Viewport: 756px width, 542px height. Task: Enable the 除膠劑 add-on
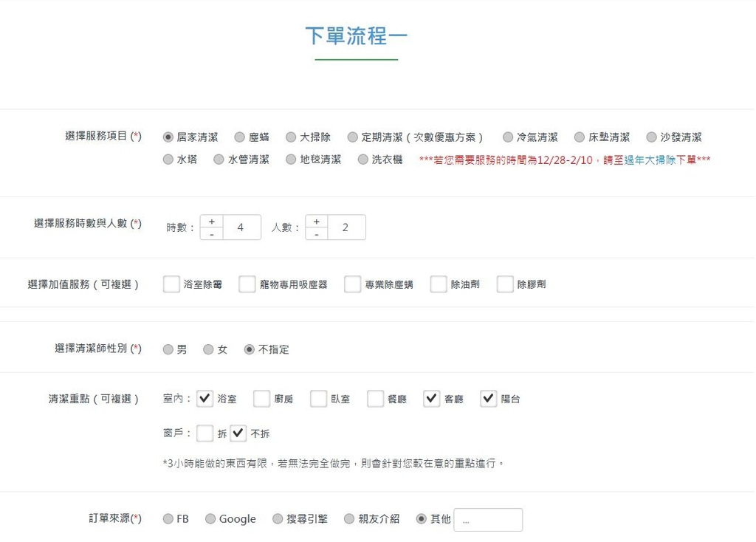pyautogui.click(x=504, y=283)
